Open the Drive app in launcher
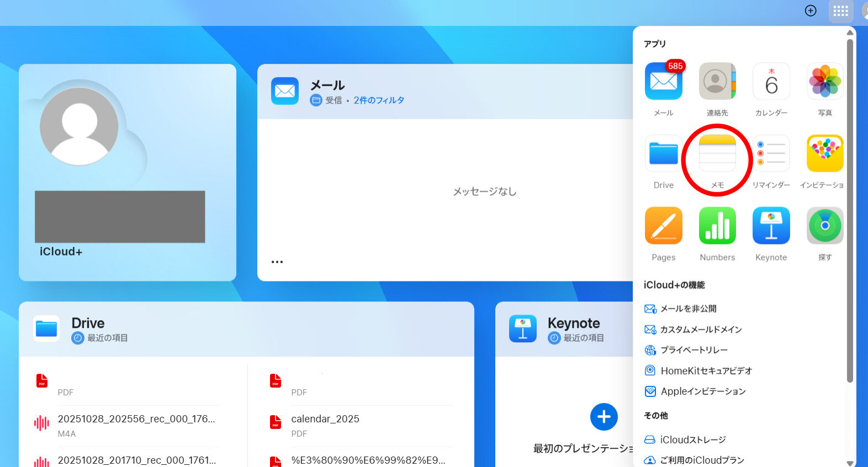Image resolution: width=868 pixels, height=467 pixels. coord(663,153)
